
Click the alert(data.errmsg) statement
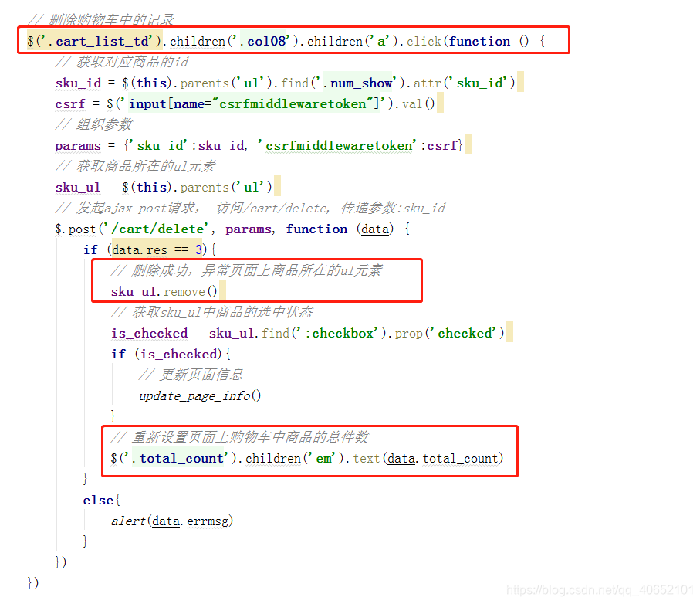172,521
